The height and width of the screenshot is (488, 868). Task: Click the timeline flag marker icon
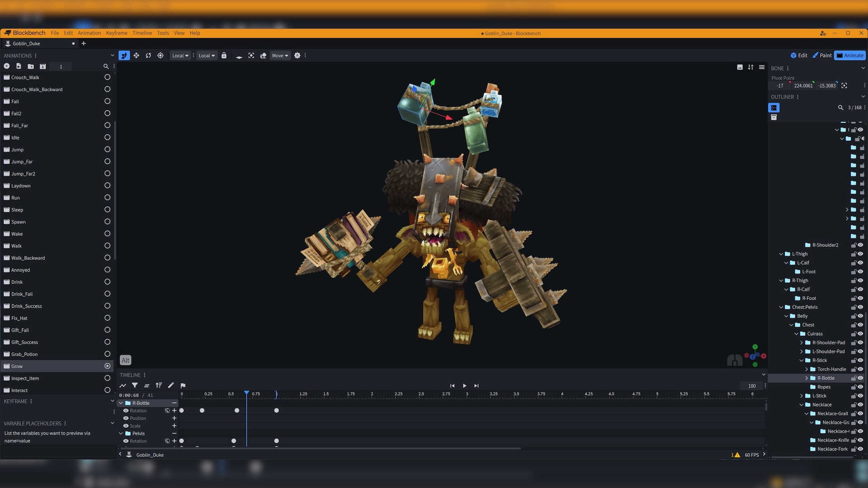click(183, 385)
